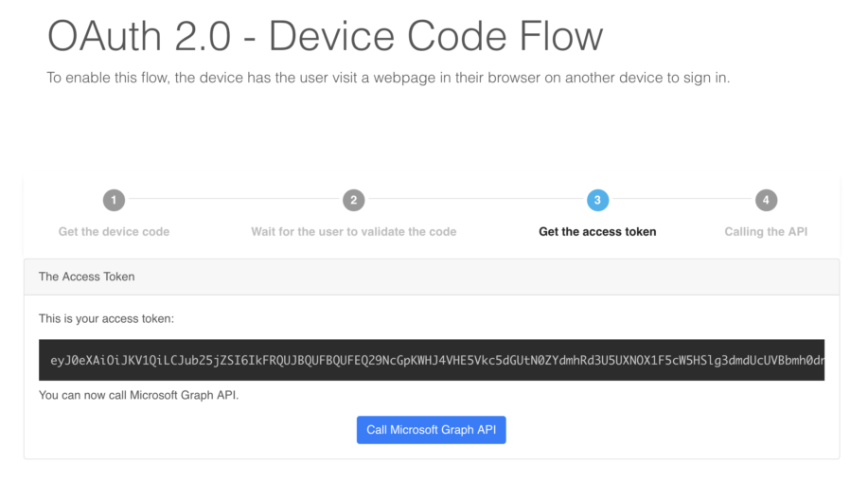Click the 'You can now call Microsoft Graph API' text

[x=138, y=395]
